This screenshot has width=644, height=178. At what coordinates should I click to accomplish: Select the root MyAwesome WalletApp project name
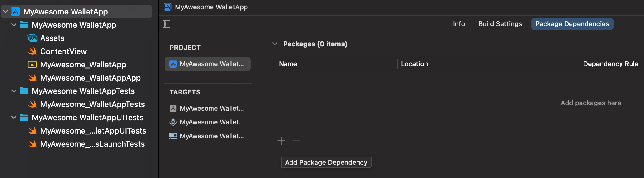66,12
